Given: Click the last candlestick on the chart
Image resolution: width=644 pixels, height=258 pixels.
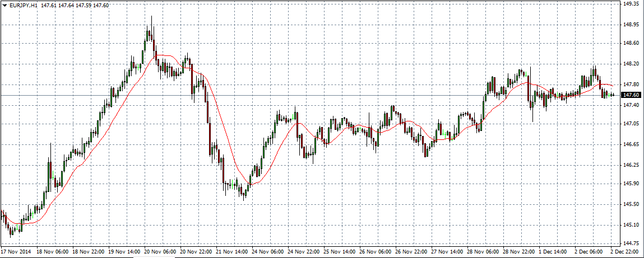Looking at the screenshot, I should coord(613,95).
